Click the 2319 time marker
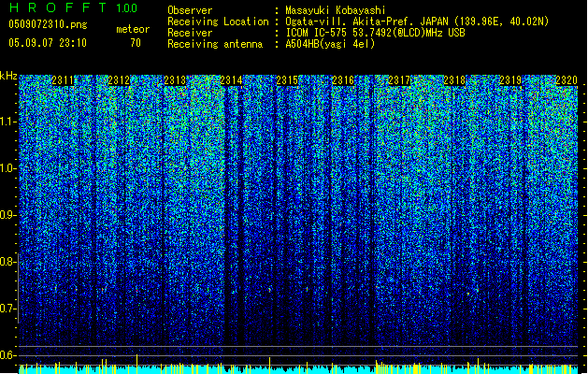 coord(510,80)
